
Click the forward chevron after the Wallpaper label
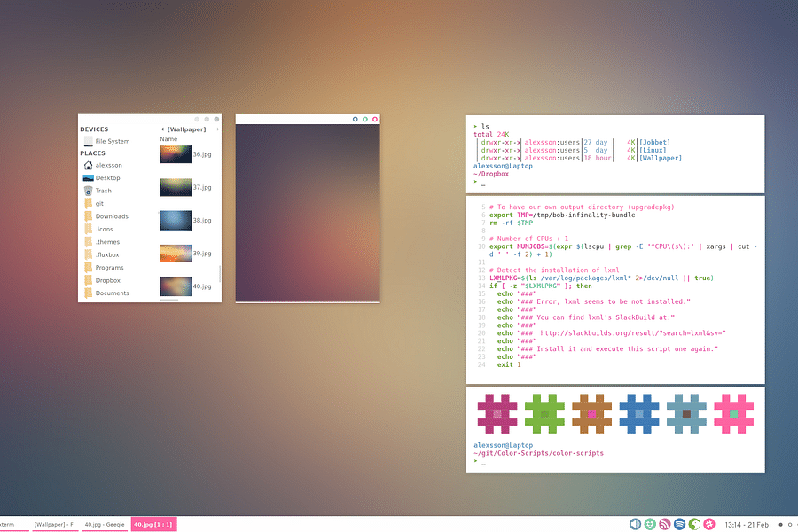(x=218, y=129)
